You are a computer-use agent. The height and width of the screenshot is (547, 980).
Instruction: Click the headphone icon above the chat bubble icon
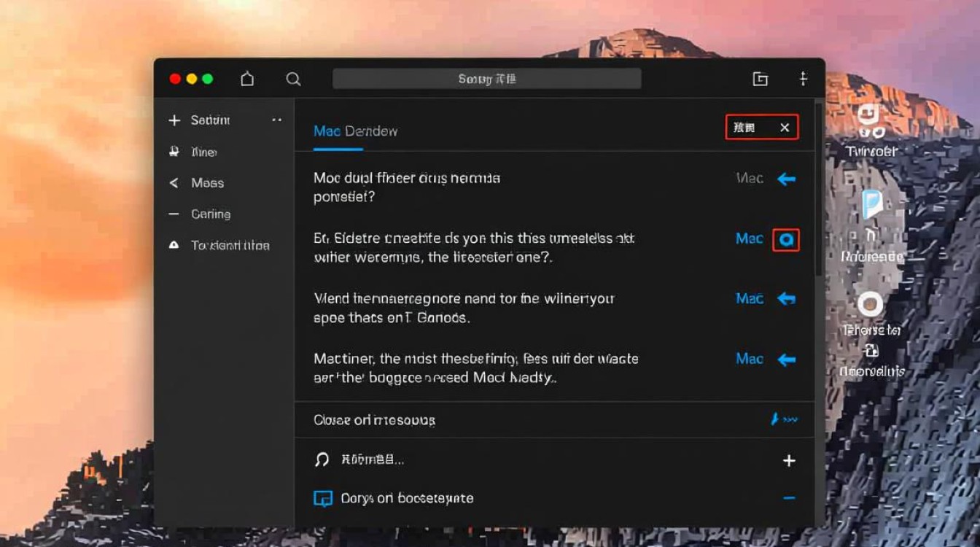pos(322,460)
